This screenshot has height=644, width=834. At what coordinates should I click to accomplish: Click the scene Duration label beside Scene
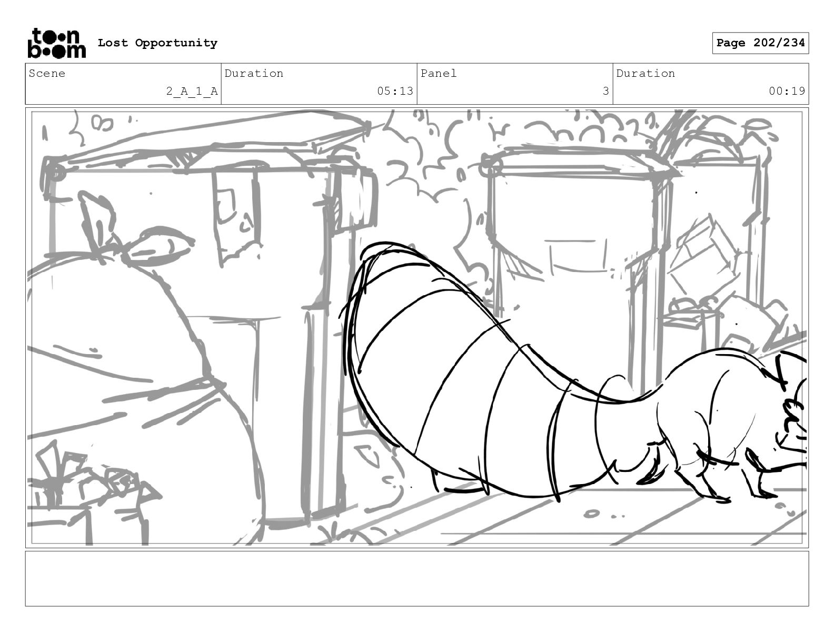click(x=254, y=74)
